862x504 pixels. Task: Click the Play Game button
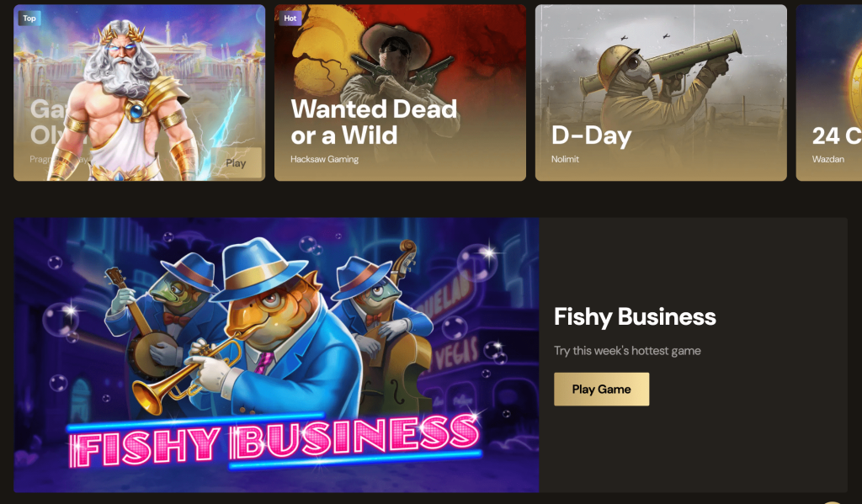pyautogui.click(x=601, y=389)
